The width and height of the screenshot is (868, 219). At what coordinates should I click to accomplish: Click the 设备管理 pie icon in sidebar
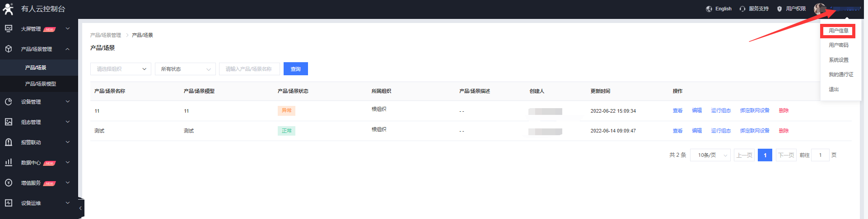click(x=9, y=102)
